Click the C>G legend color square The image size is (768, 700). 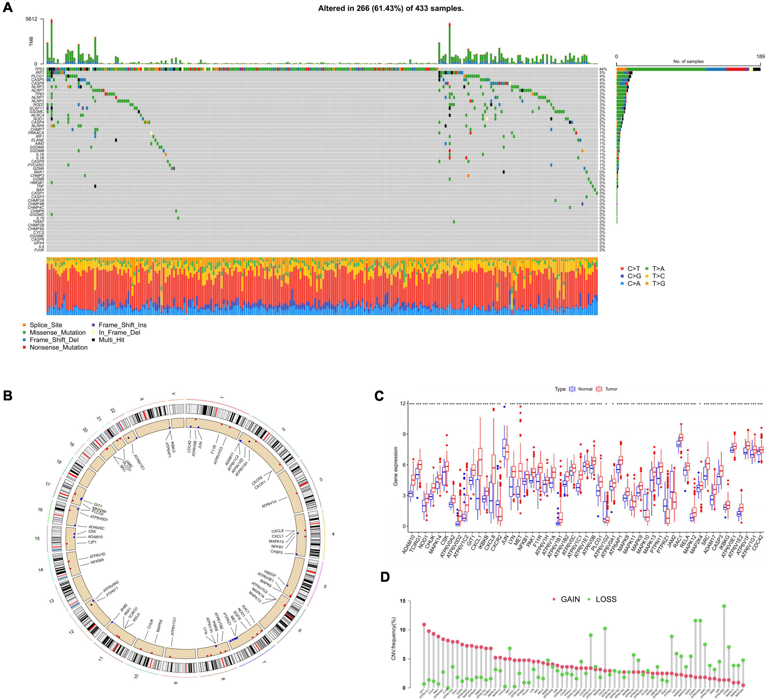click(x=622, y=276)
